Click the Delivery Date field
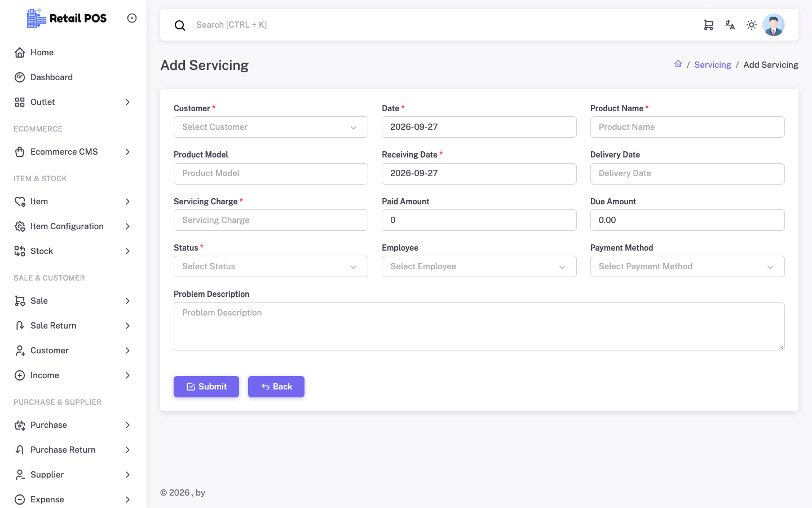812x508 pixels. (x=687, y=174)
